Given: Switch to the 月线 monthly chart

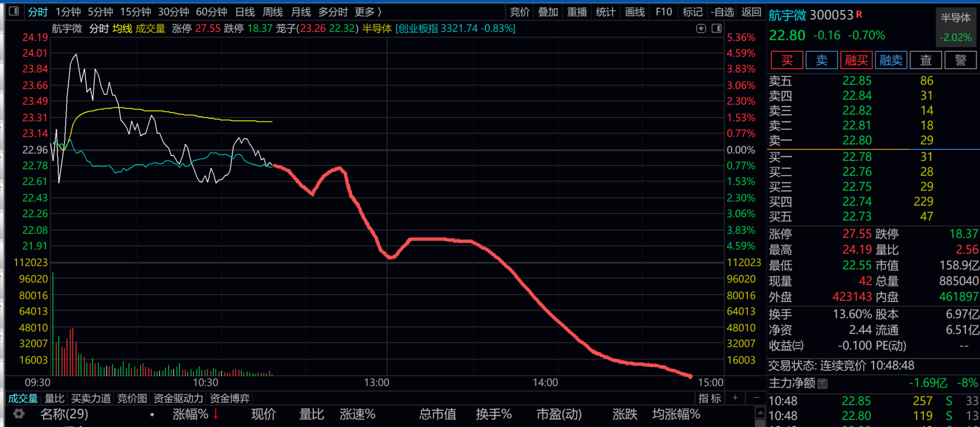Looking at the screenshot, I should pyautogui.click(x=300, y=12).
